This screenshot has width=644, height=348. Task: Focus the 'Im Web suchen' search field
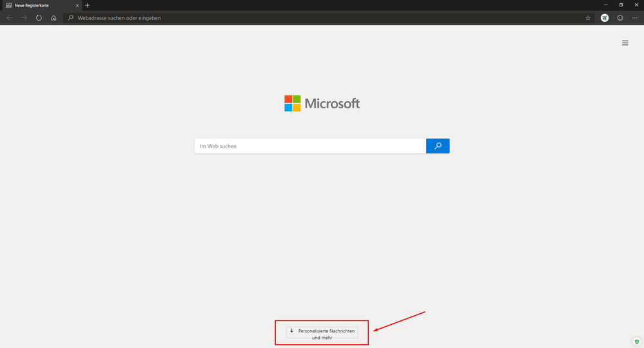pos(310,146)
